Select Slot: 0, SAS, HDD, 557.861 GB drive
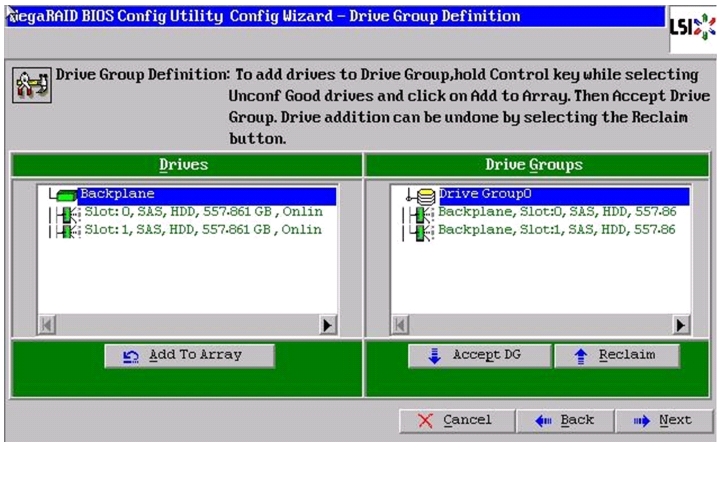 [x=203, y=212]
